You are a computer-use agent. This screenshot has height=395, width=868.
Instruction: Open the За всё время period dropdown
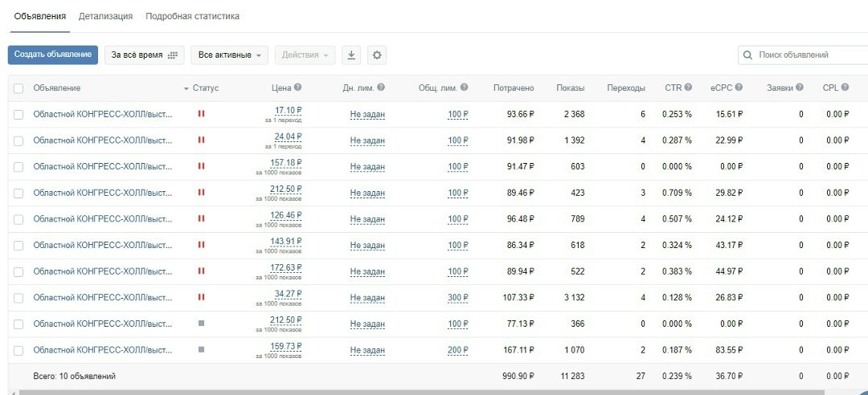pyautogui.click(x=144, y=55)
